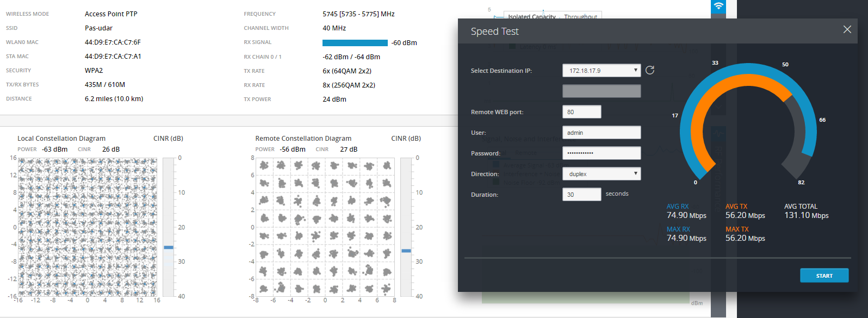Click the RX signal reading "-60 dBm"
The height and width of the screenshot is (318, 868).
(404, 43)
